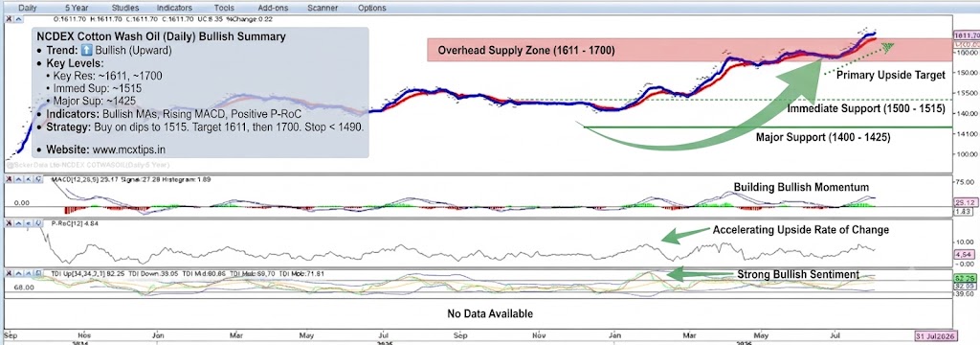980x345 pixels.
Task: Open the 5 Year range menu
Action: click(x=77, y=8)
